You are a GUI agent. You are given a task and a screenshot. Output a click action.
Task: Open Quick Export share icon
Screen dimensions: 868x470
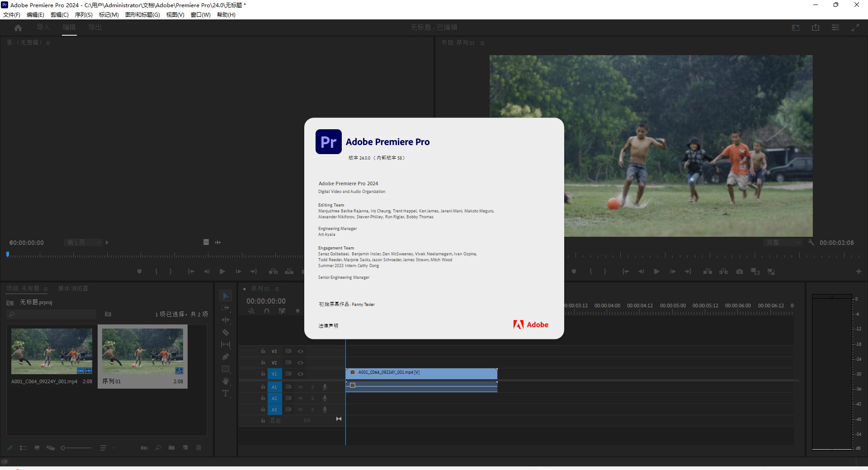[x=816, y=28]
